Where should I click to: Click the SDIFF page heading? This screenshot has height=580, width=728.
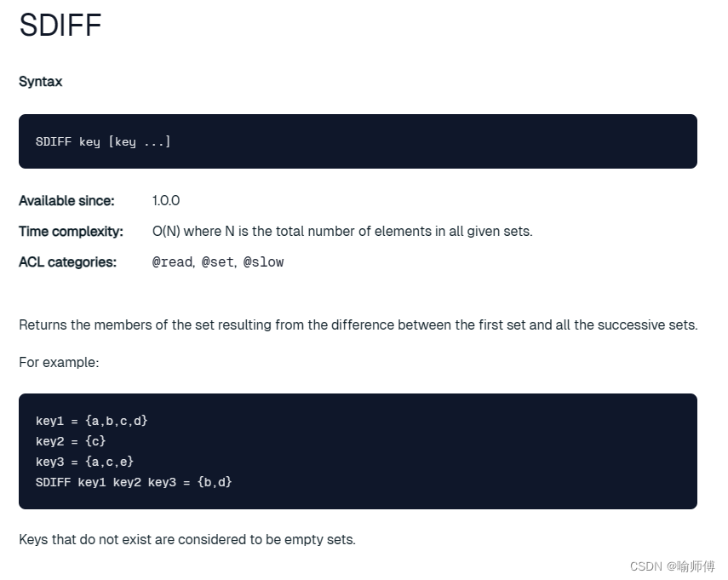pyautogui.click(x=60, y=25)
